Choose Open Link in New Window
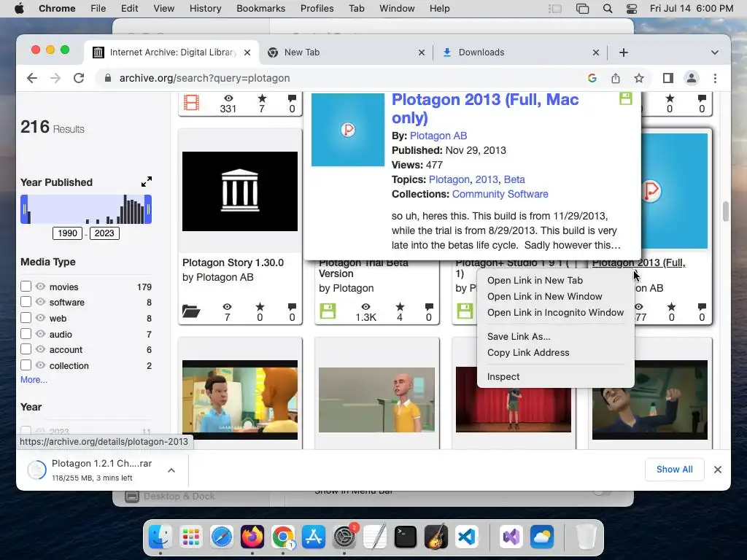The width and height of the screenshot is (747, 560). pyautogui.click(x=555, y=296)
